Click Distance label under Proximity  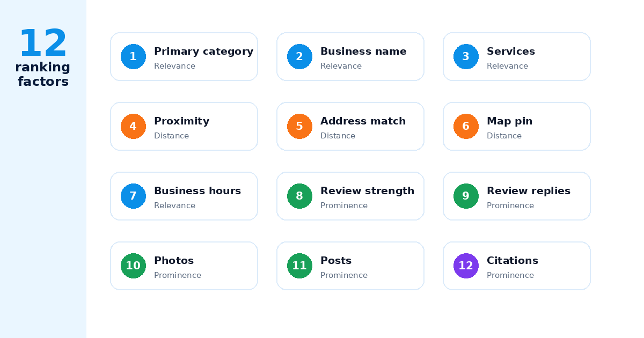(x=171, y=136)
